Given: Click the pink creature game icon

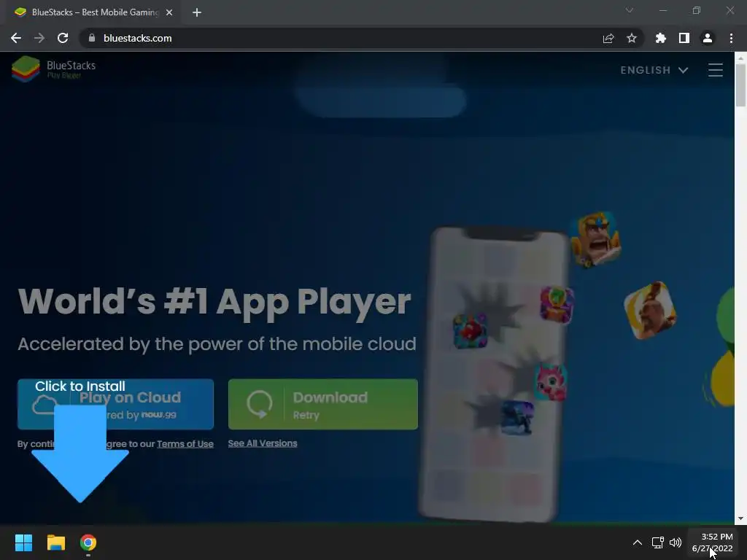Looking at the screenshot, I should [x=551, y=382].
